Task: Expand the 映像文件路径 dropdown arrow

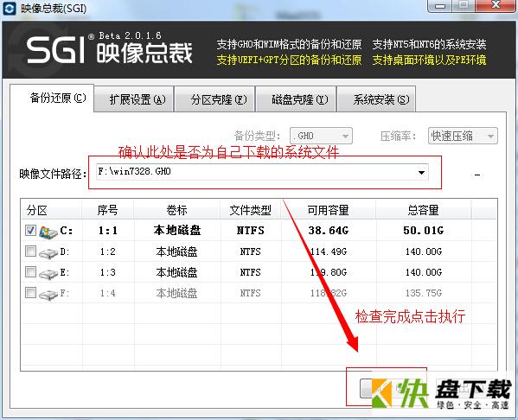Action: pos(421,172)
